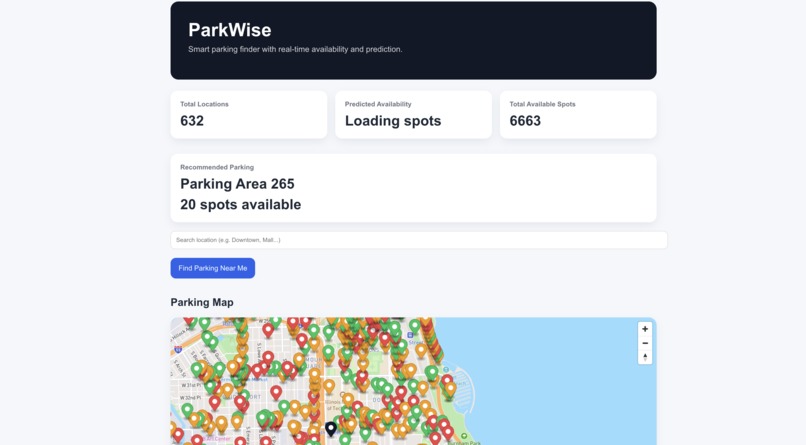Viewport: 806px width, 445px height.
Task: Click the map zoom out minus button
Action: coord(645,343)
